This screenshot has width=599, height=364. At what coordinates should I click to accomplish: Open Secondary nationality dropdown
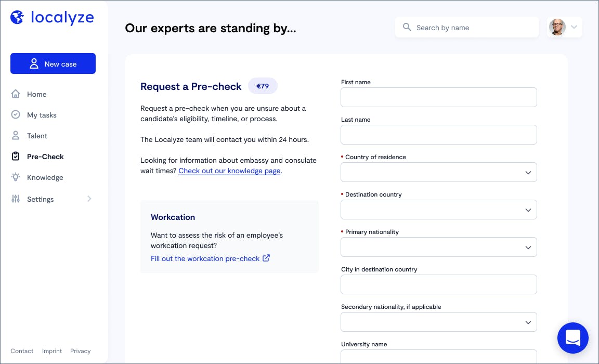point(438,322)
